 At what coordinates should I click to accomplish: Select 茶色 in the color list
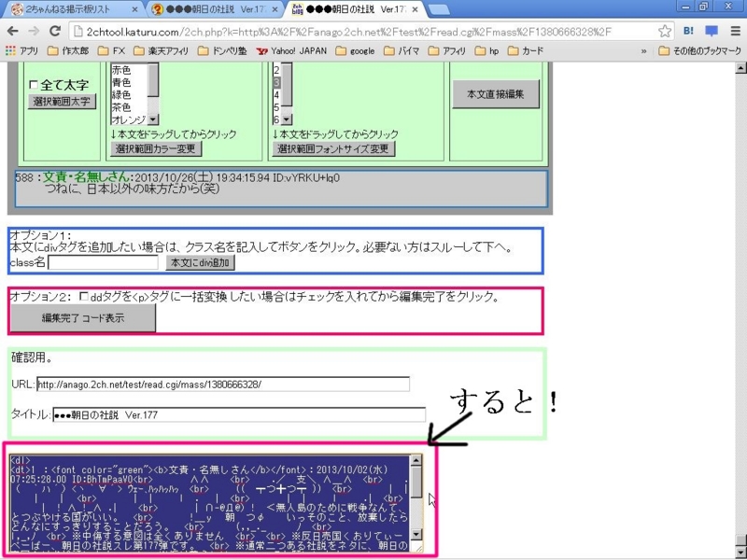[x=121, y=107]
